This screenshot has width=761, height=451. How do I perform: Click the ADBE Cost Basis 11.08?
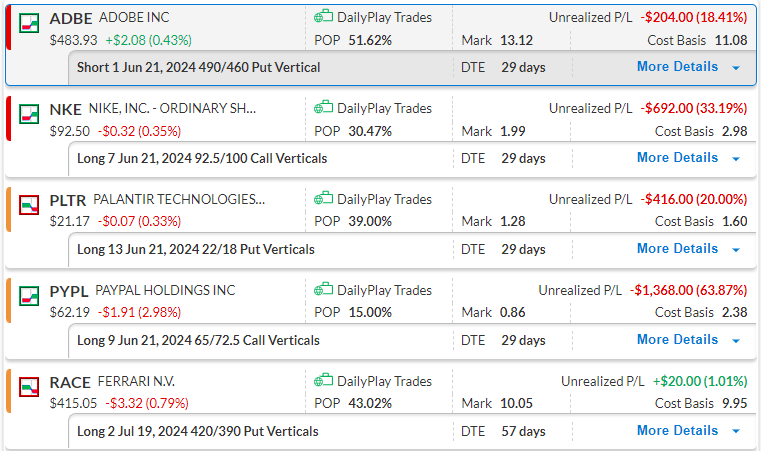point(731,40)
